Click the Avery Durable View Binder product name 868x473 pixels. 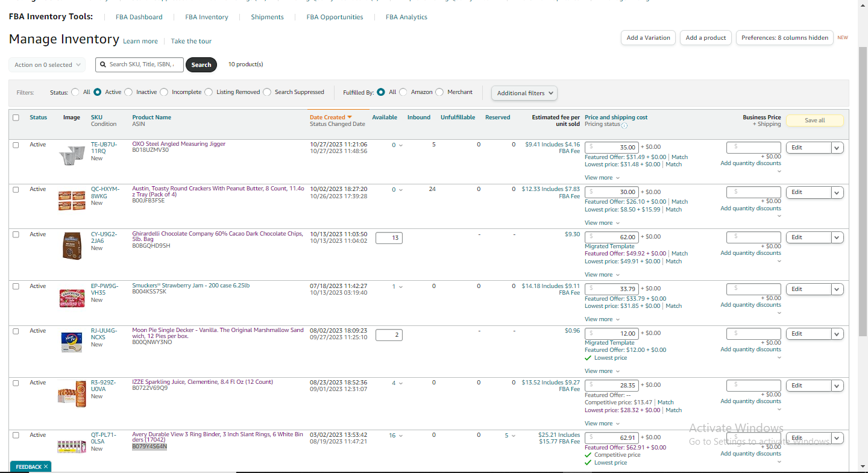point(218,437)
